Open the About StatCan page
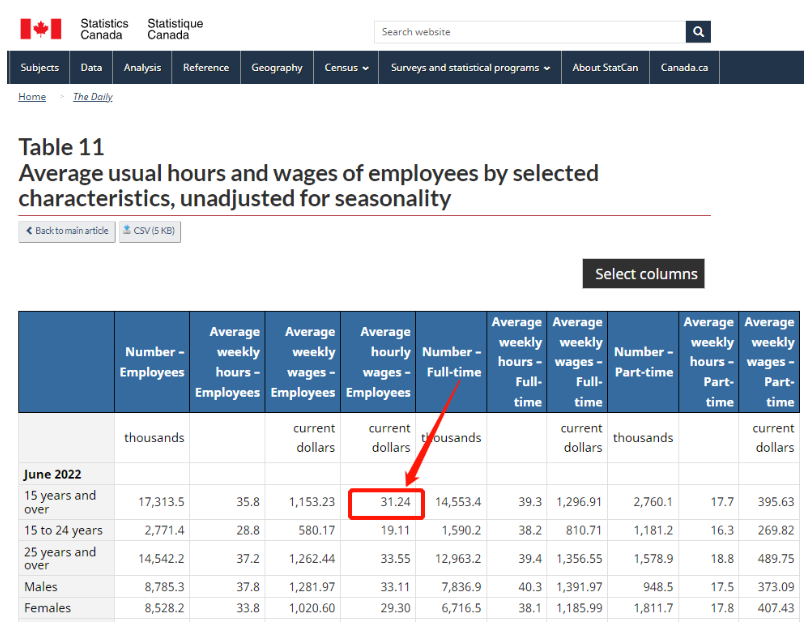The width and height of the screenshot is (811, 636). point(605,68)
